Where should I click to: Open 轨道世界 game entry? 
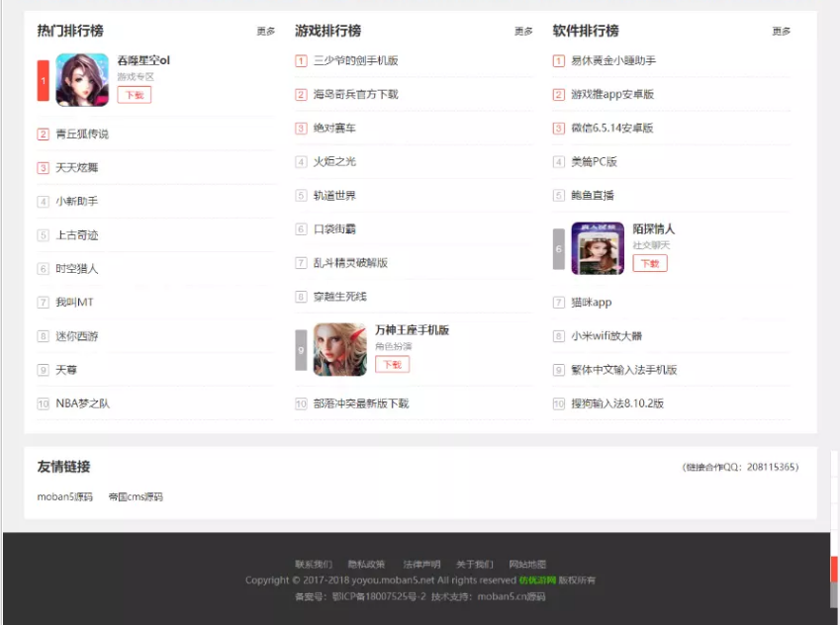click(x=334, y=196)
